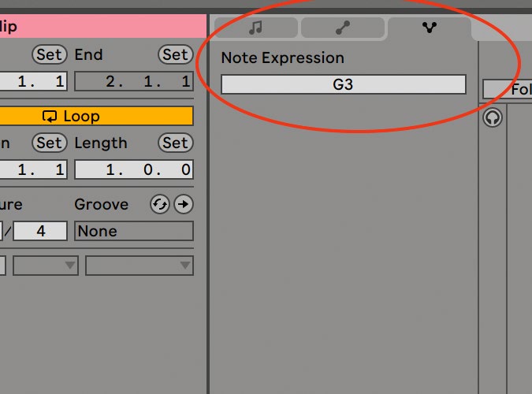Open the Notes tab with music note icon
532x394 pixels.
pos(256,28)
